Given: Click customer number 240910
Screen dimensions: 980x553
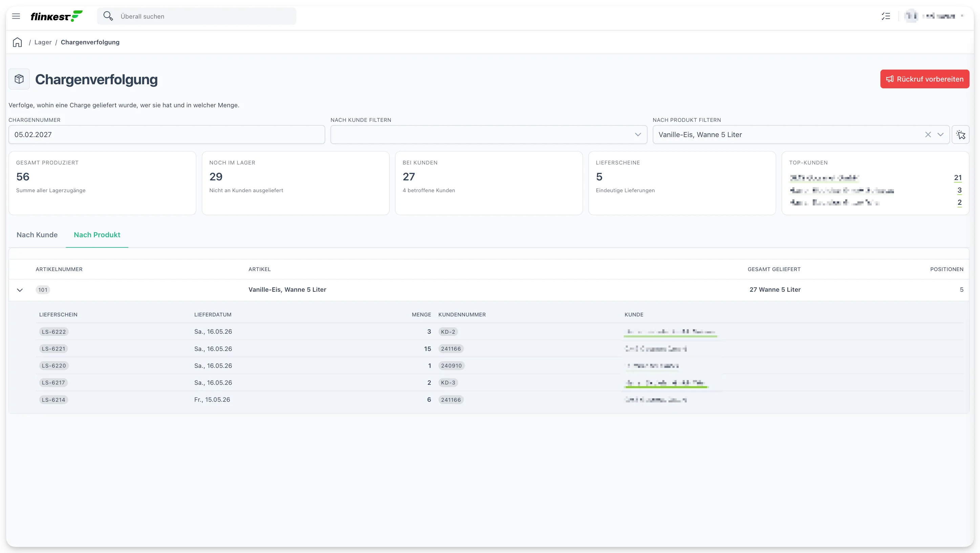Looking at the screenshot, I should (451, 366).
